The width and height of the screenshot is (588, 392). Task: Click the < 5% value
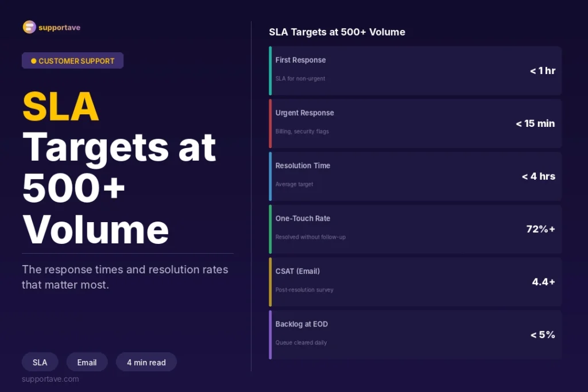coord(543,335)
